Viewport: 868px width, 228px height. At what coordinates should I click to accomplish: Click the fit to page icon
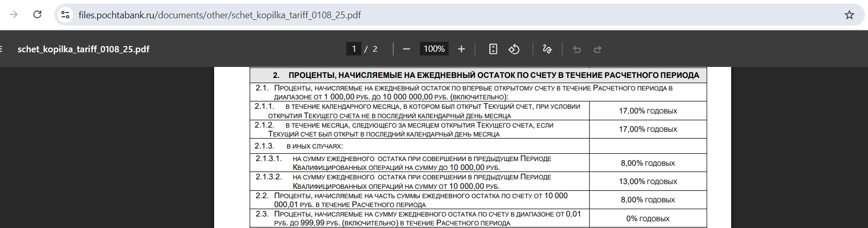(493, 49)
